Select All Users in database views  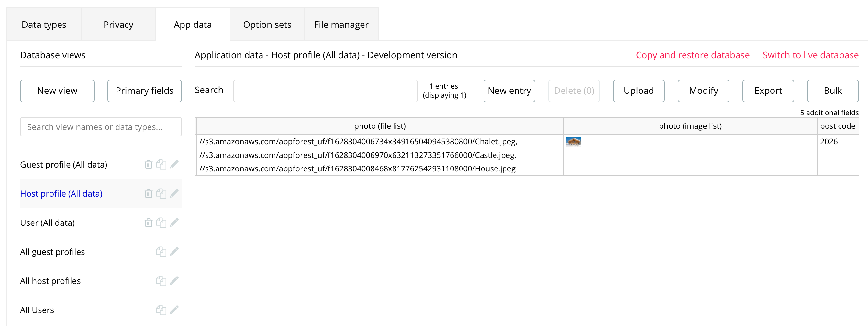point(37,310)
